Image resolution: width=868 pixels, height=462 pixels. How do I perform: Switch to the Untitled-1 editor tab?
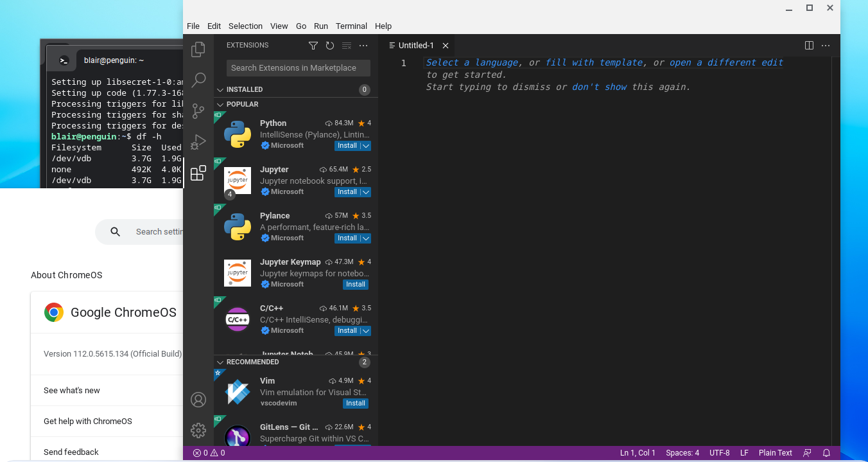[x=416, y=46]
